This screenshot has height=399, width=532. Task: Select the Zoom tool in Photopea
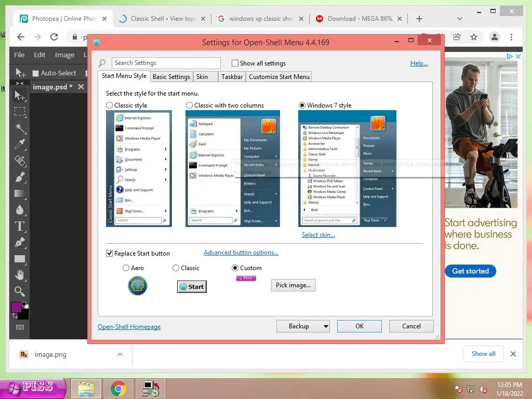(x=20, y=291)
